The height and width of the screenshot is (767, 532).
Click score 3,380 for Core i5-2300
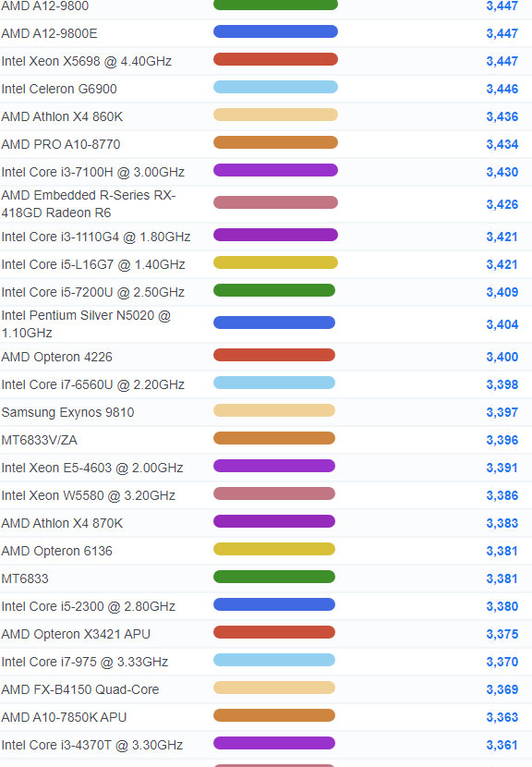pos(502,606)
